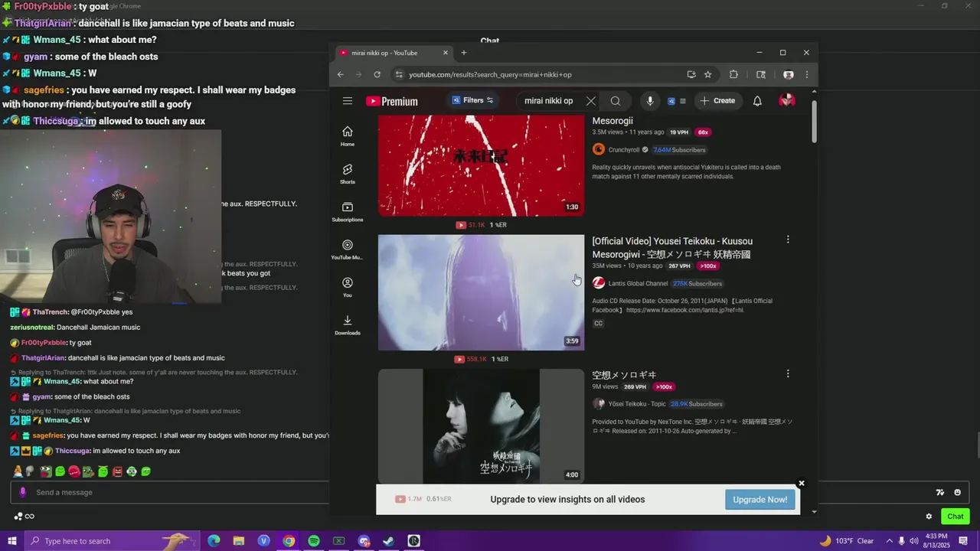Viewport: 980px width, 551px height.
Task: Open Spotify from the taskbar
Action: (x=314, y=541)
